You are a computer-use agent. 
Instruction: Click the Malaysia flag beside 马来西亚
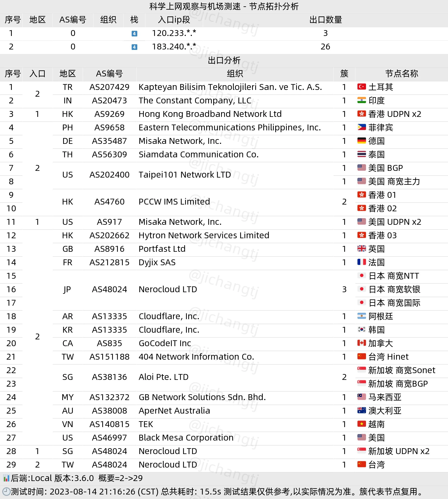pyautogui.click(x=361, y=397)
